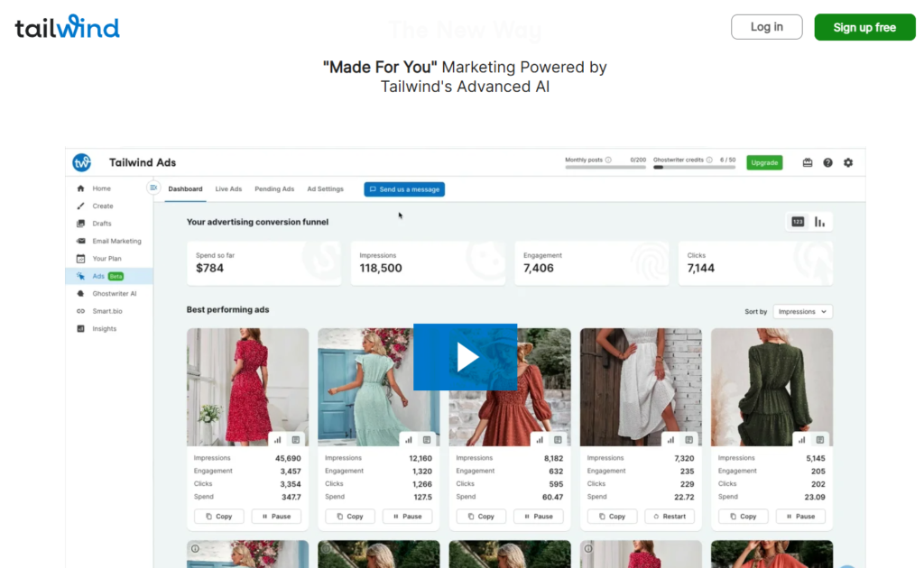Click the stats chart icon on the dark green dress ad
This screenshot has width=924, height=568.
pos(802,440)
